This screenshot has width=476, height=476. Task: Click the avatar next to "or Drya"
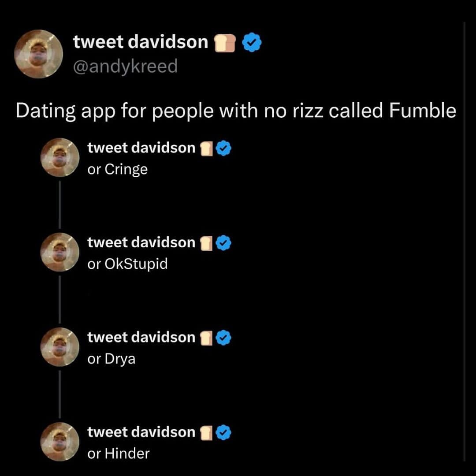click(x=60, y=347)
